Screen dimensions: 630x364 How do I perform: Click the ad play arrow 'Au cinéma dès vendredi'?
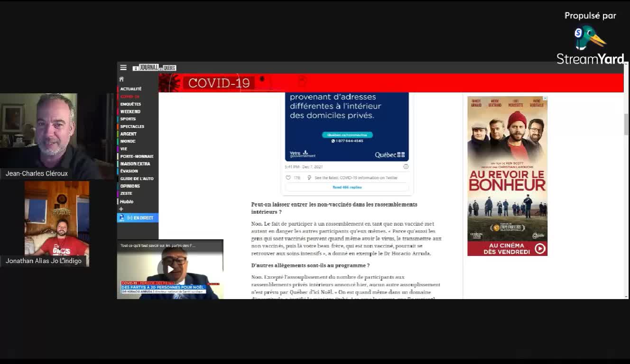[540, 249]
